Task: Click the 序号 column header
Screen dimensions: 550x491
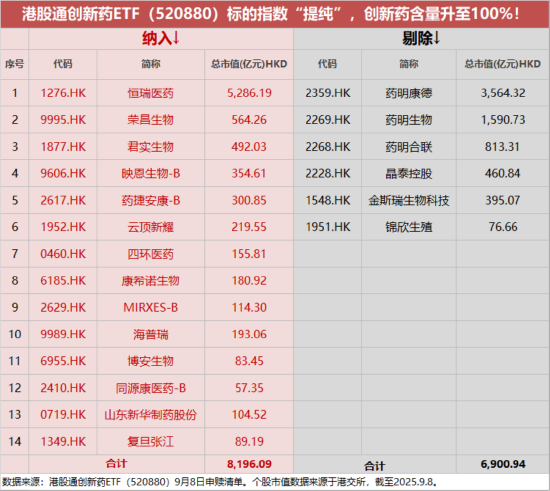Action: [14, 64]
